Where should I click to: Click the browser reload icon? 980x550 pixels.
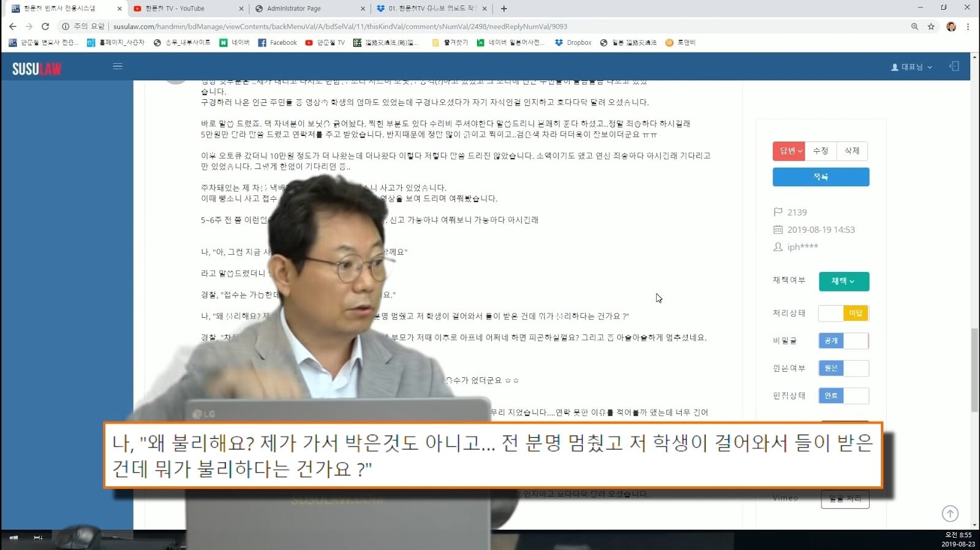tap(45, 26)
